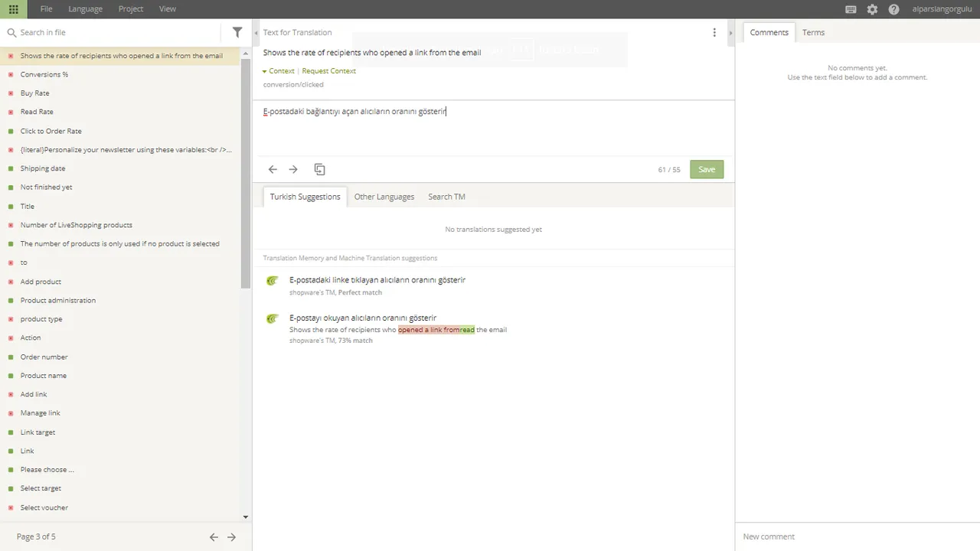Click the search magnifier icon
This screenshot has height=551, width=980.
click(11, 32)
